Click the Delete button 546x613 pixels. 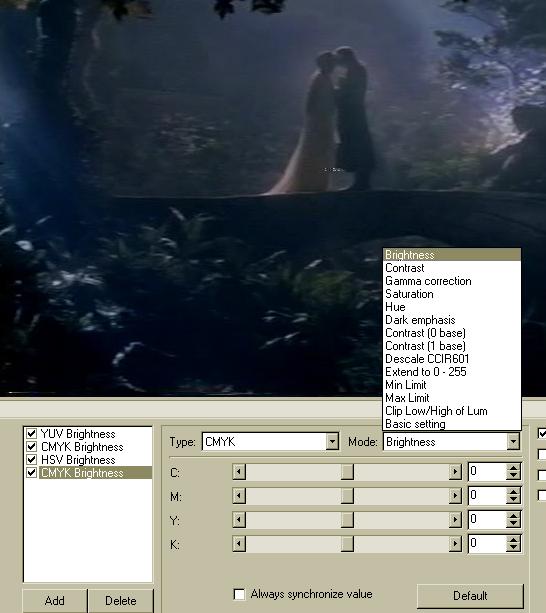pyautogui.click(x=121, y=600)
